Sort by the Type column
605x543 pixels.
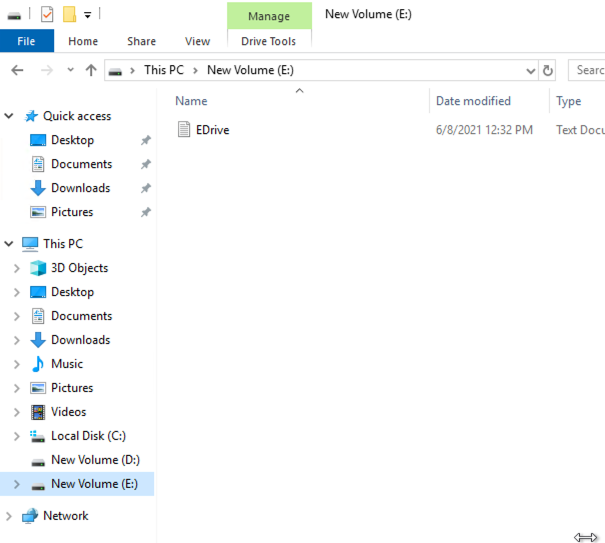[568, 101]
